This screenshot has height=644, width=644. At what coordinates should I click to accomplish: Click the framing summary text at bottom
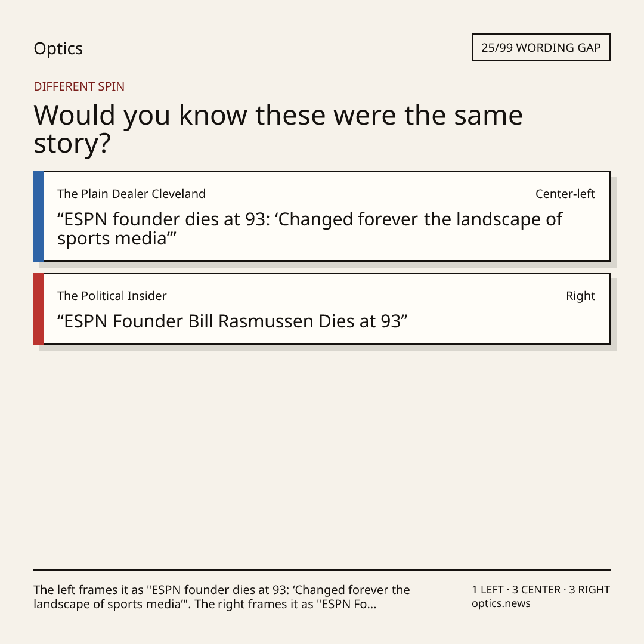(222, 597)
